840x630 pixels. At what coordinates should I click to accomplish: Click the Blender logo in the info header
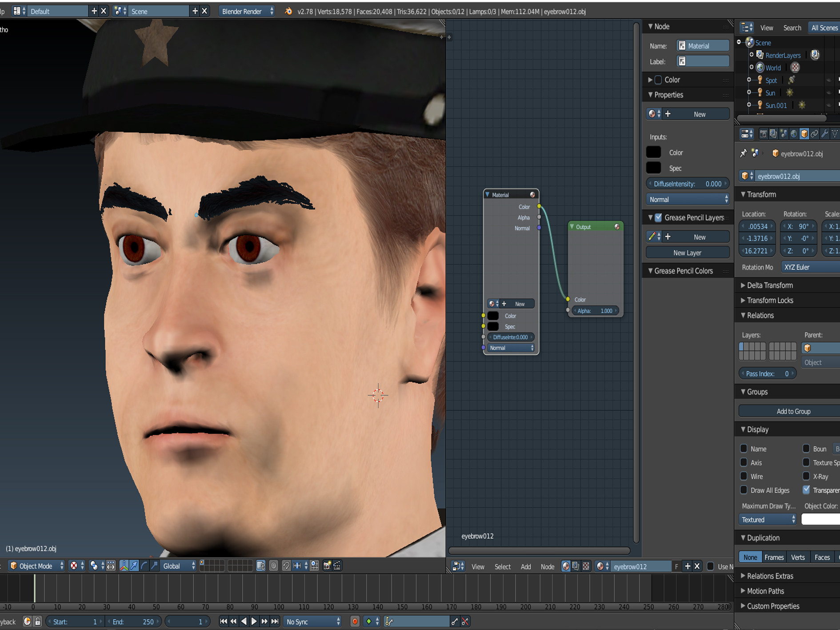288,11
